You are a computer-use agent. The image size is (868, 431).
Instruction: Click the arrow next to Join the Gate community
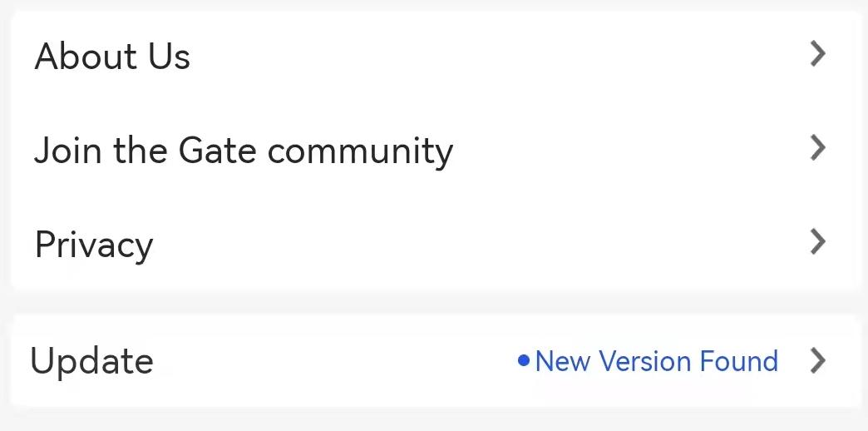(818, 149)
